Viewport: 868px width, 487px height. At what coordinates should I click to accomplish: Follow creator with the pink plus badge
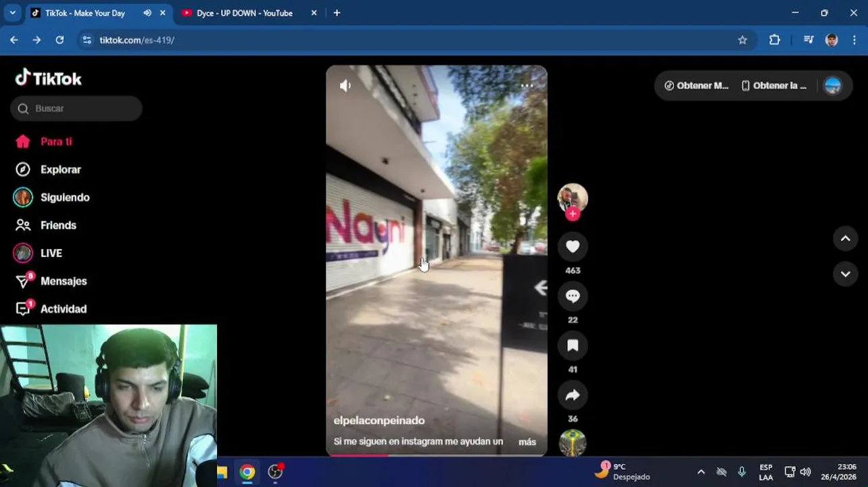[x=573, y=214]
